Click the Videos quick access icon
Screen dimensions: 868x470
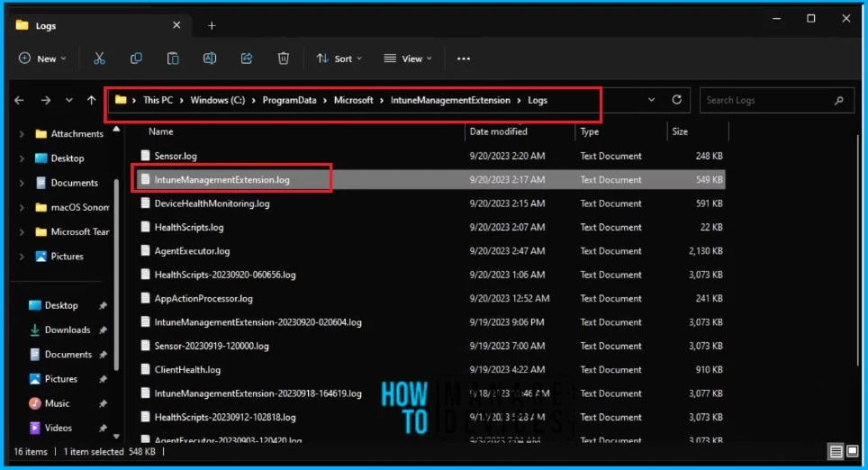pos(35,428)
